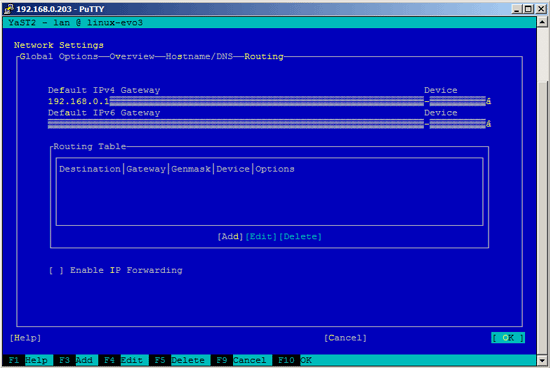Open the IPv4 gateway Device dropdown
The image size is (550, 368).
coord(460,101)
